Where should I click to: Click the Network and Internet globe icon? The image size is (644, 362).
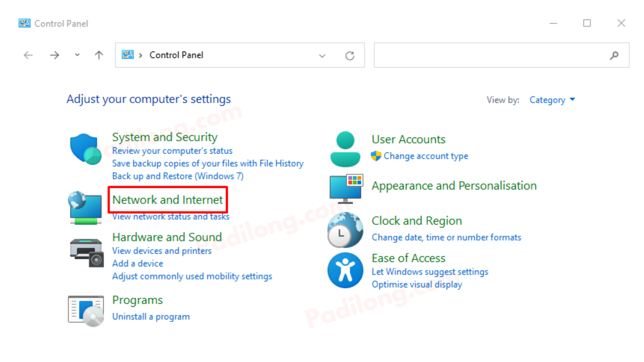pyautogui.click(x=85, y=207)
